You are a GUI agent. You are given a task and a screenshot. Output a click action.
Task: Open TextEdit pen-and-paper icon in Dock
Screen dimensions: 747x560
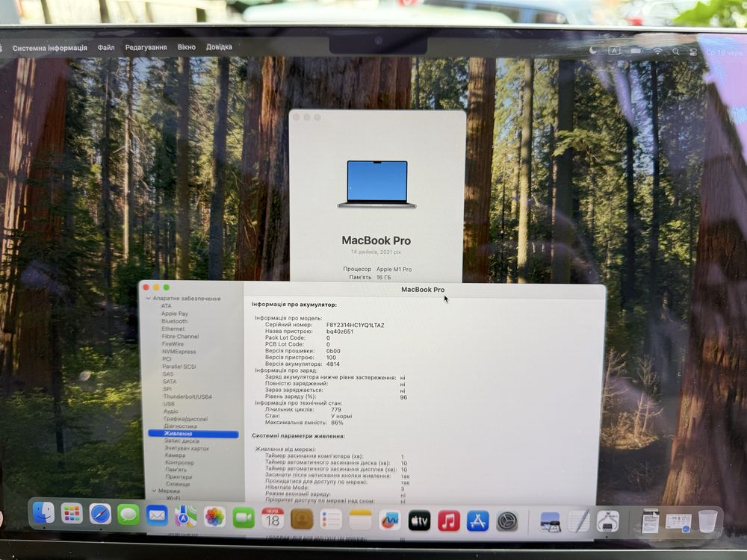pyautogui.click(x=579, y=522)
